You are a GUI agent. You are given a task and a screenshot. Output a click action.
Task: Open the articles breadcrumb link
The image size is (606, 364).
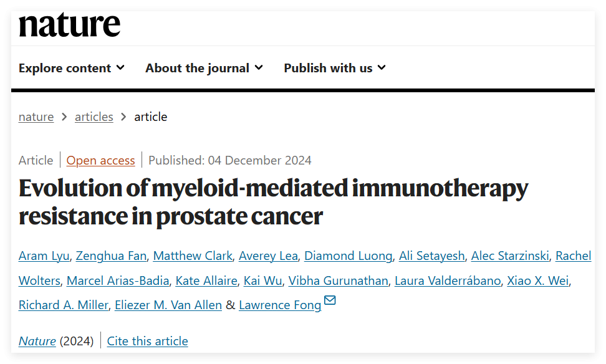[94, 117]
